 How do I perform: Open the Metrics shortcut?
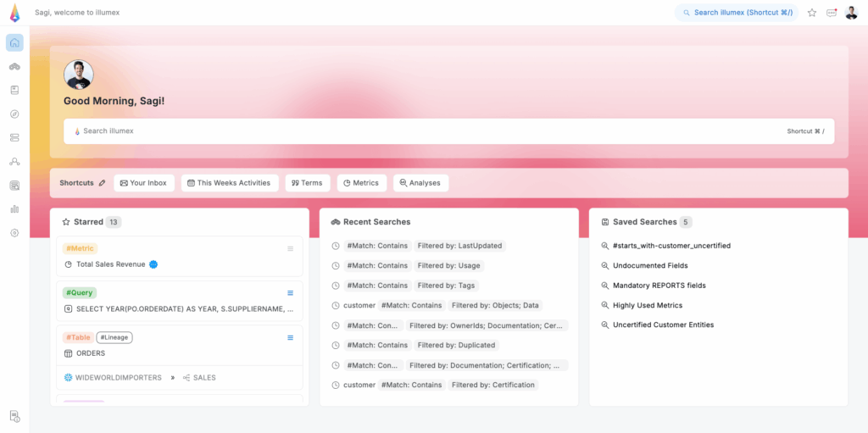click(361, 183)
